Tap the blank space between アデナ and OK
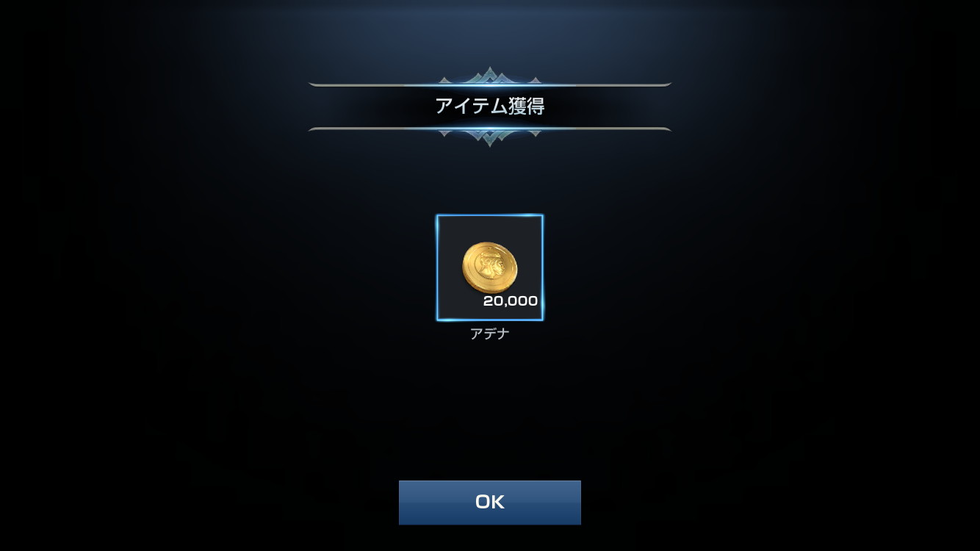Image resolution: width=980 pixels, height=551 pixels. click(x=490, y=410)
